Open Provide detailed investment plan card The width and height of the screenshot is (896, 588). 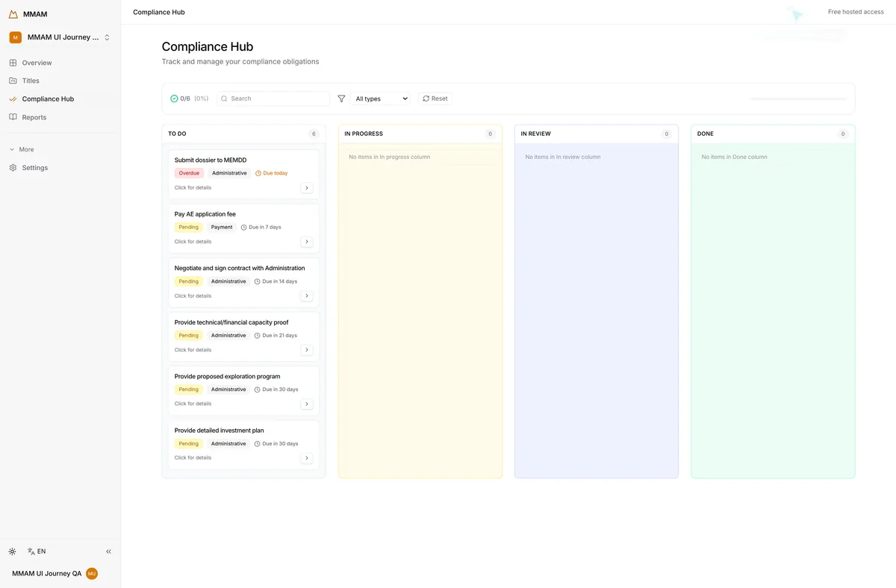point(243,445)
